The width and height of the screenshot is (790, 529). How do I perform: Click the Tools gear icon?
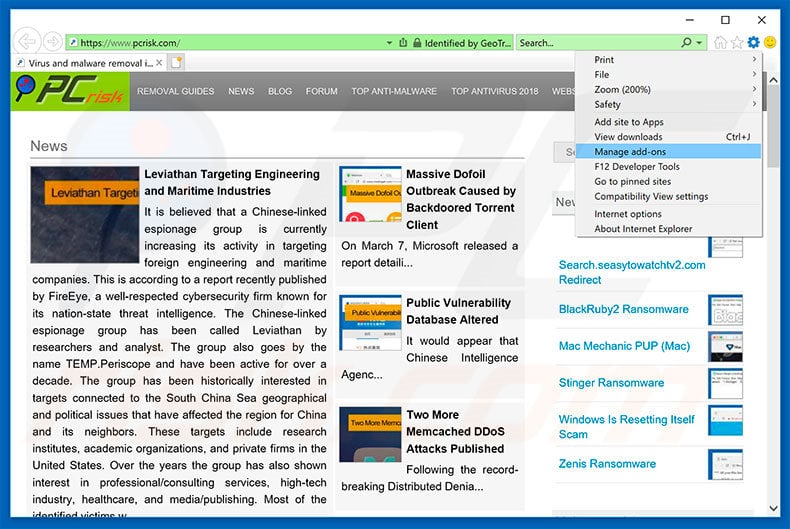[x=753, y=42]
